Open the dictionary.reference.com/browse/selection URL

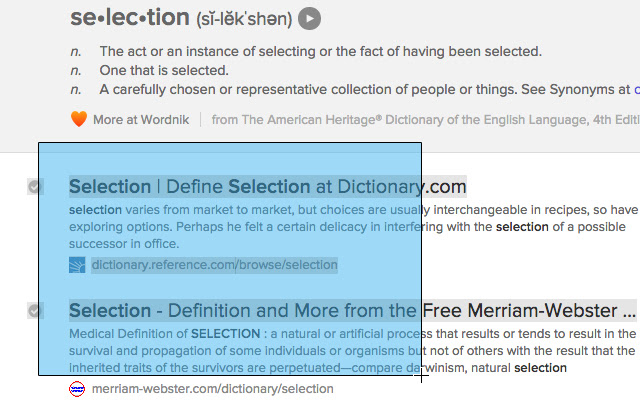point(214,265)
